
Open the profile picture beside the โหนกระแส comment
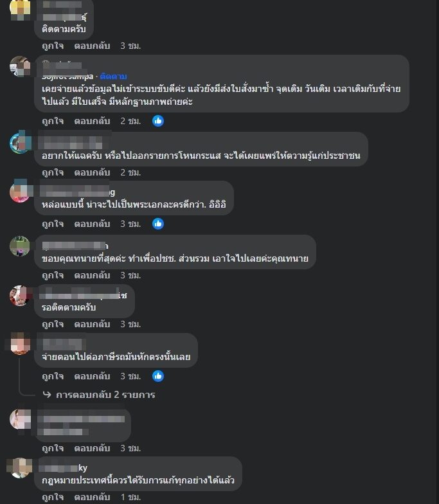pyautogui.click(x=21, y=143)
